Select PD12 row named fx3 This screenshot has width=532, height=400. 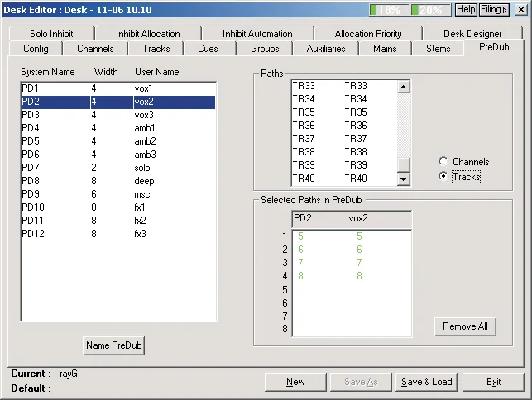tap(118, 234)
